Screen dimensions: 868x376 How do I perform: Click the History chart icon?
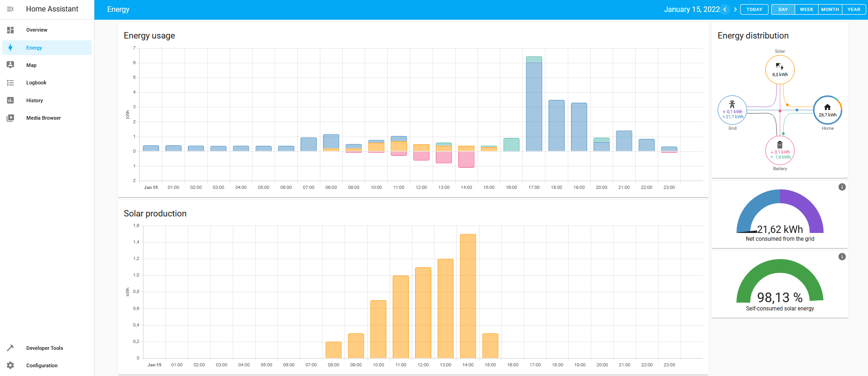coord(10,100)
